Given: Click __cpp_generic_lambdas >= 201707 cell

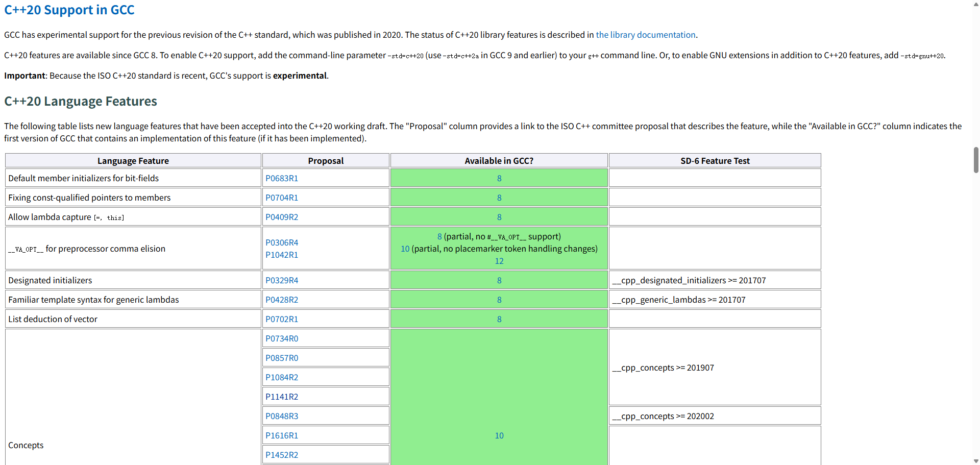Looking at the screenshot, I should [x=715, y=300].
